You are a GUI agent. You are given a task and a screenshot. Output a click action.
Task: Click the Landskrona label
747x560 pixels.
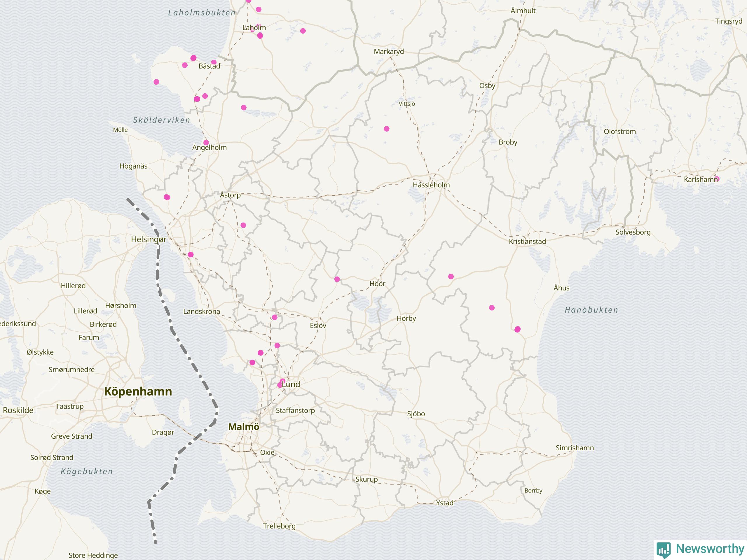[x=201, y=311]
